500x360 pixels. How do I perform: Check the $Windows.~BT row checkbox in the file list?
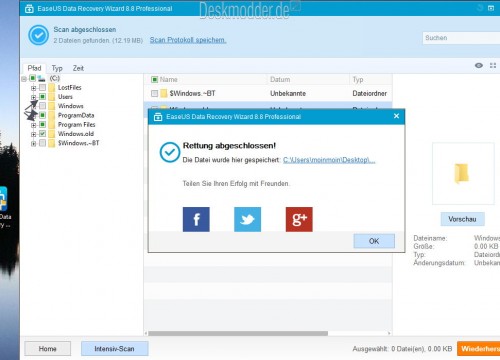[154, 93]
